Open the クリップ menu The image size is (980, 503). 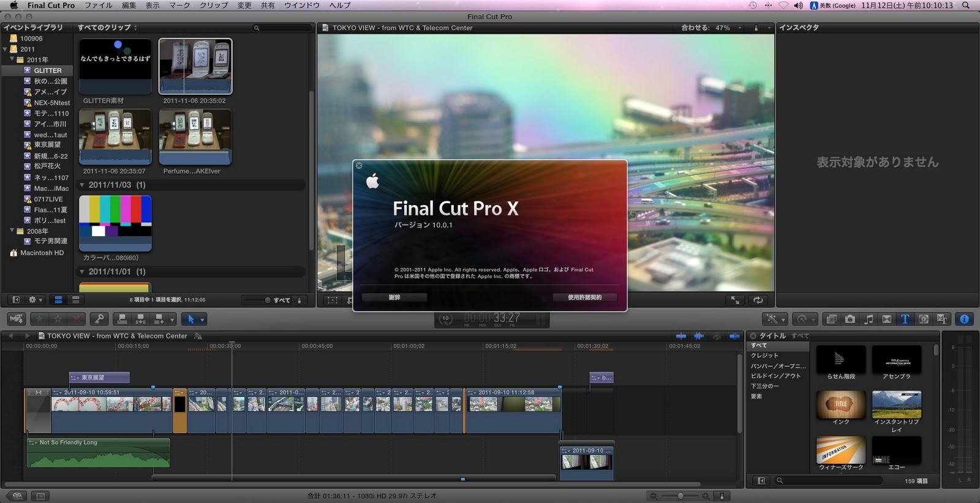coord(214,6)
